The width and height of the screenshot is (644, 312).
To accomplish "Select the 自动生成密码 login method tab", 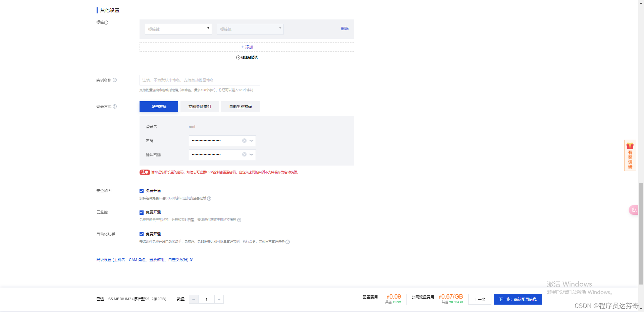I will (x=240, y=107).
